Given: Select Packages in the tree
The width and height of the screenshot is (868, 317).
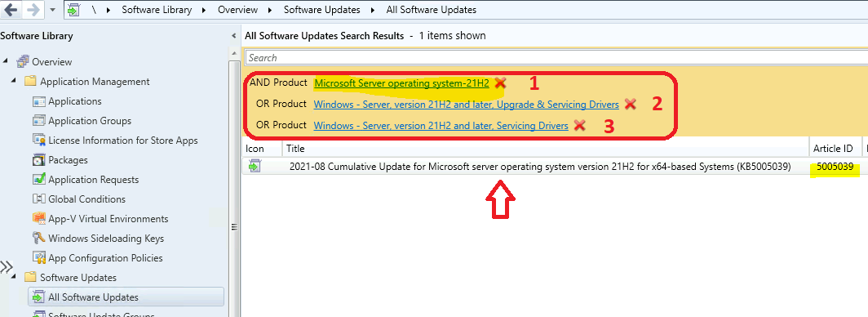Looking at the screenshot, I should coord(68,160).
